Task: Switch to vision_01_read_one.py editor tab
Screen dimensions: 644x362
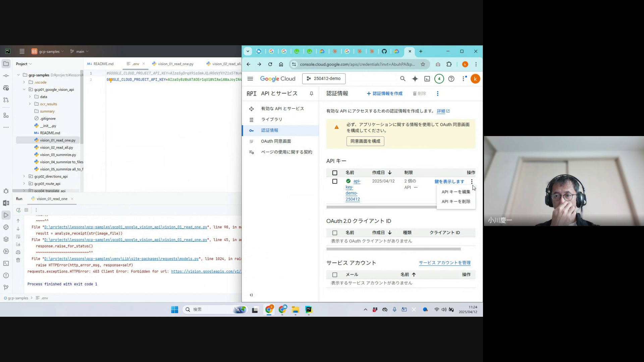Action: point(175,64)
